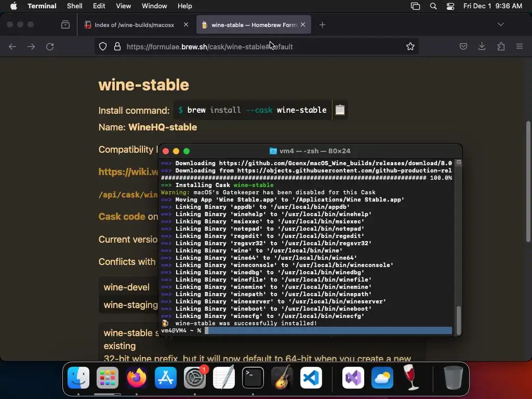Click the Stage Manager windows icon
532x399 pixels.
[x=415, y=6]
